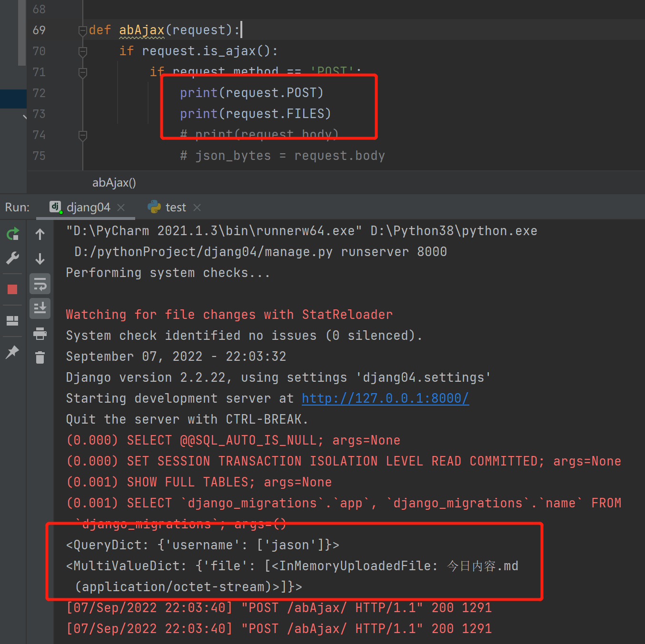Collapse the if request.is_ajax() block
645x644 pixels.
point(83,51)
